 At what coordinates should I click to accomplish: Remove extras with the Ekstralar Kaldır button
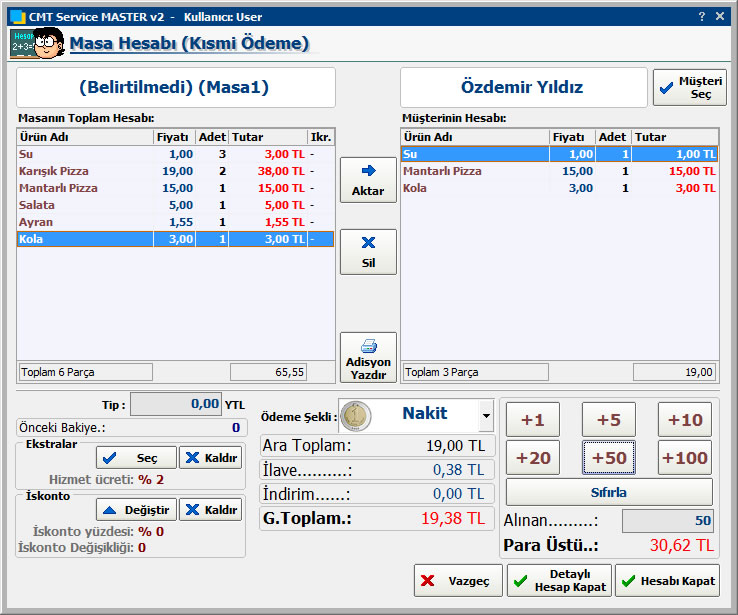click(x=210, y=458)
